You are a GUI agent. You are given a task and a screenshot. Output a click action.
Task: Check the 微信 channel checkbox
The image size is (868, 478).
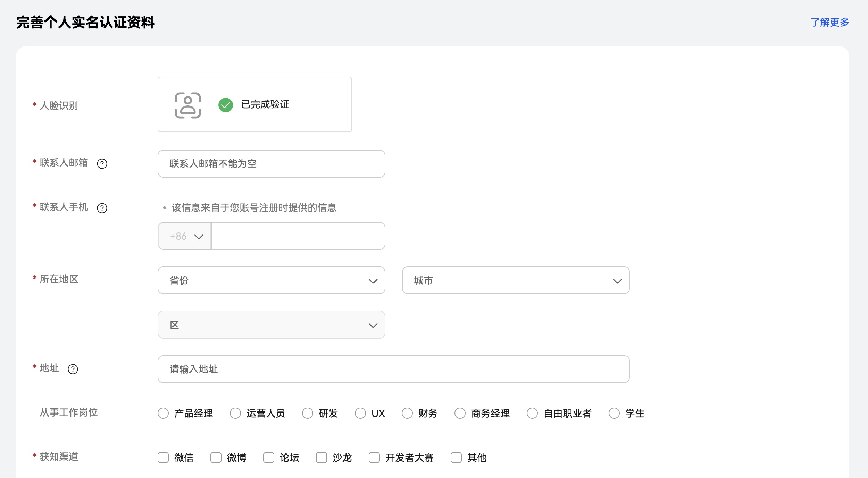point(163,458)
